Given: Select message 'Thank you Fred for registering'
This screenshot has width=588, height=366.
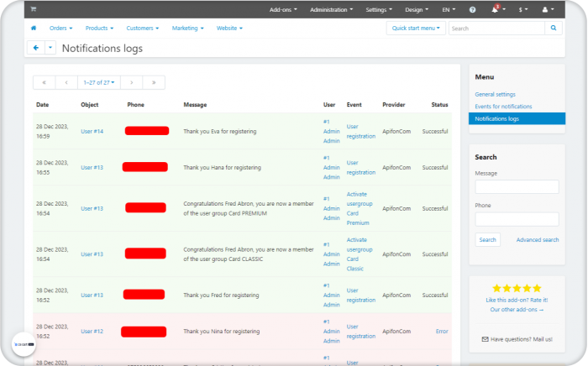Looking at the screenshot, I should pos(221,295).
